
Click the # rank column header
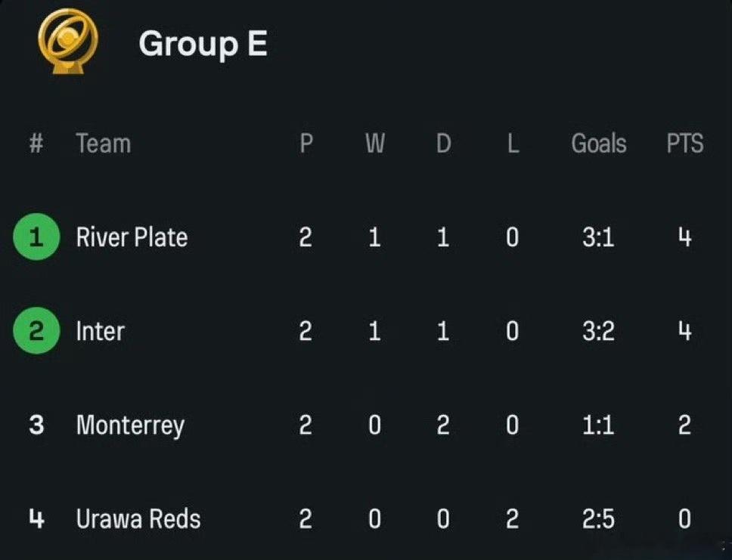[x=36, y=143]
